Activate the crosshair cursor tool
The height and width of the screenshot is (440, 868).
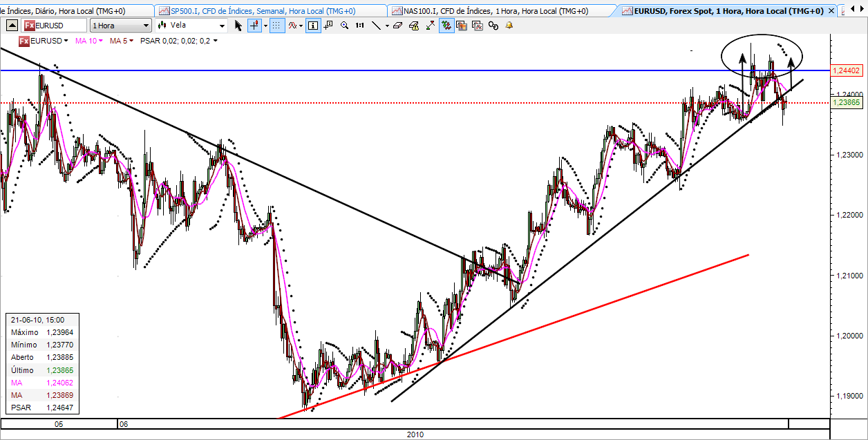coord(254,25)
